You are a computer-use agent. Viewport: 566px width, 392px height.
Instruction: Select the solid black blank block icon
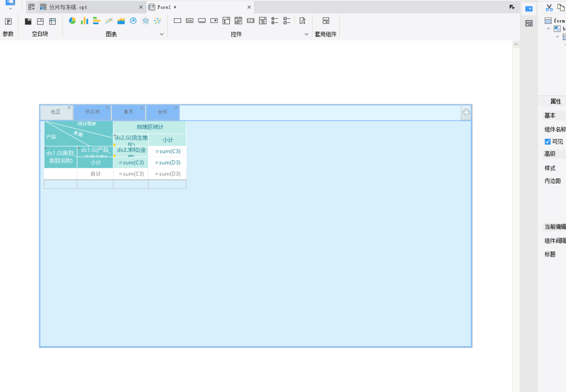click(x=28, y=21)
